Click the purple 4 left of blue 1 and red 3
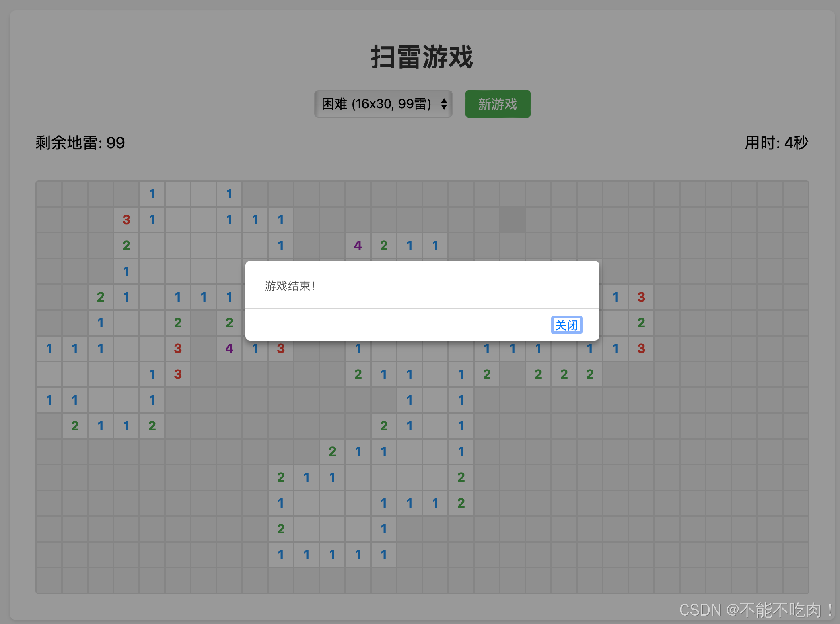The width and height of the screenshot is (840, 624). 229,349
